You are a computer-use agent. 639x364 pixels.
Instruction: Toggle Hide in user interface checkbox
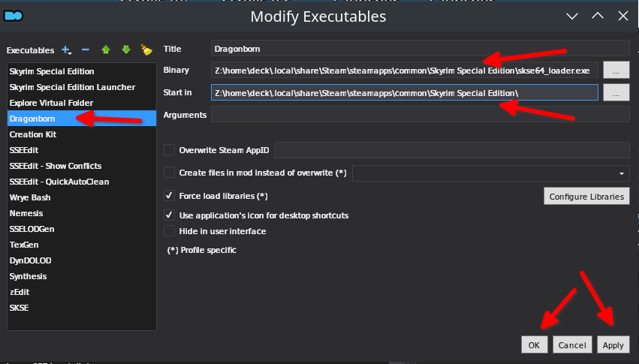click(169, 231)
